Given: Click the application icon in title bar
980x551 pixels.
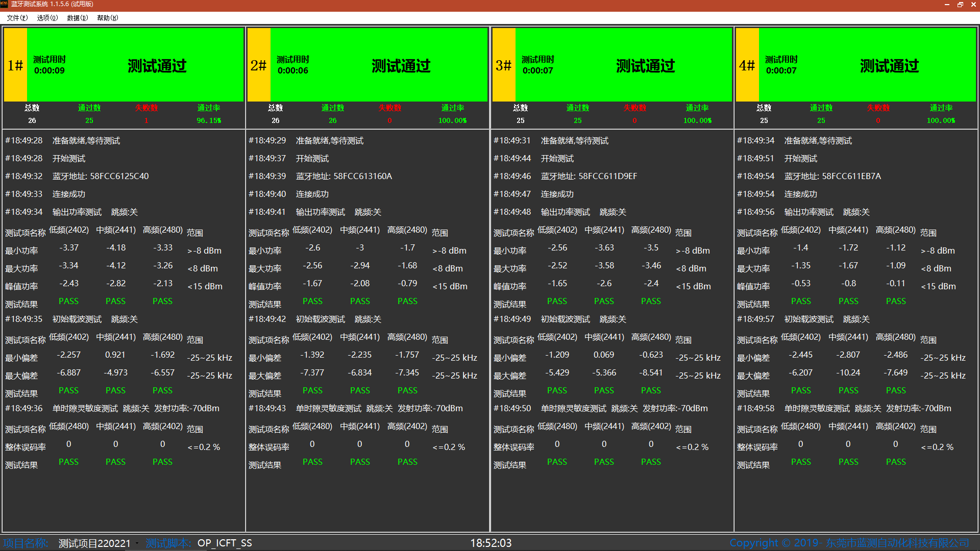Looking at the screenshot, I should (x=4, y=4).
